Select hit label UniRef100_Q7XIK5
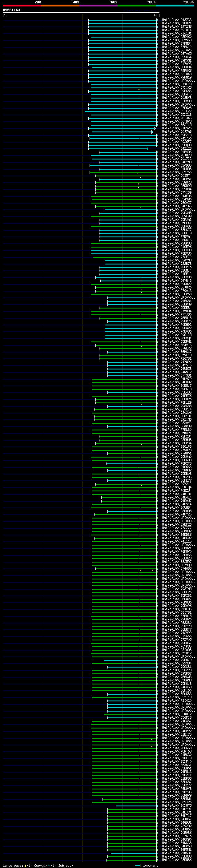The image size is (197, 868). 176,88
